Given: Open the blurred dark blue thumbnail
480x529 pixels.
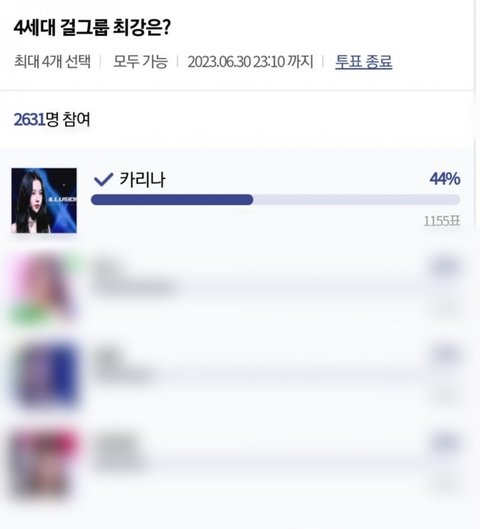Looking at the screenshot, I should click(x=44, y=375).
